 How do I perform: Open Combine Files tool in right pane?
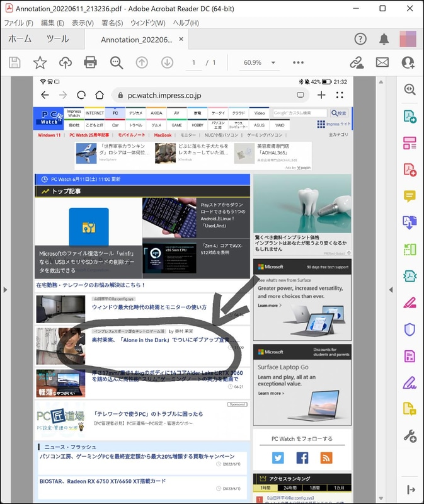pos(410,222)
